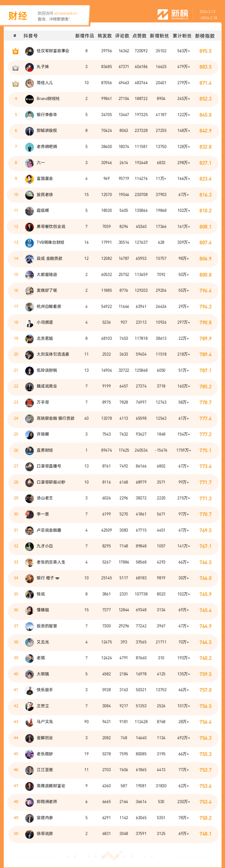Image resolution: width=225 pixels, height=868 pixels.
Task: Click 口罩哥研报60秒 avatar icon
Action: [x=30, y=483]
